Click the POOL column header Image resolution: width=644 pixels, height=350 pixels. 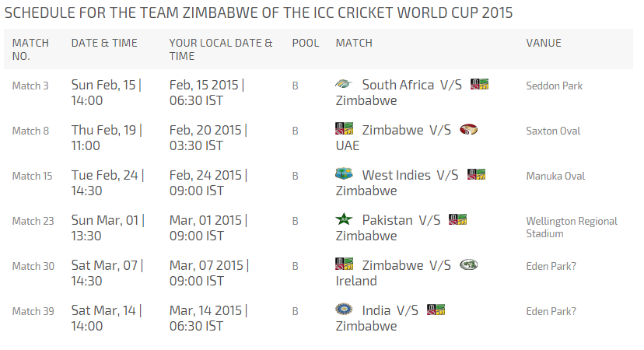(306, 43)
